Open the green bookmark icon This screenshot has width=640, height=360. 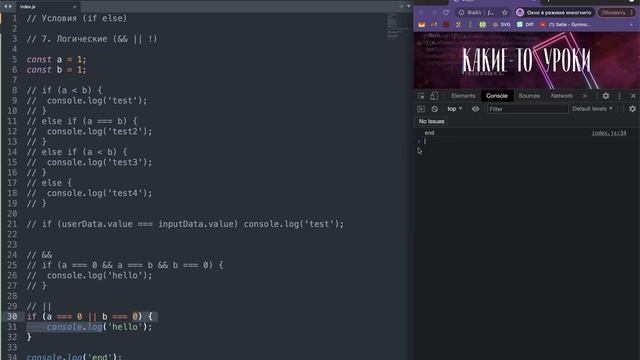pos(483,25)
